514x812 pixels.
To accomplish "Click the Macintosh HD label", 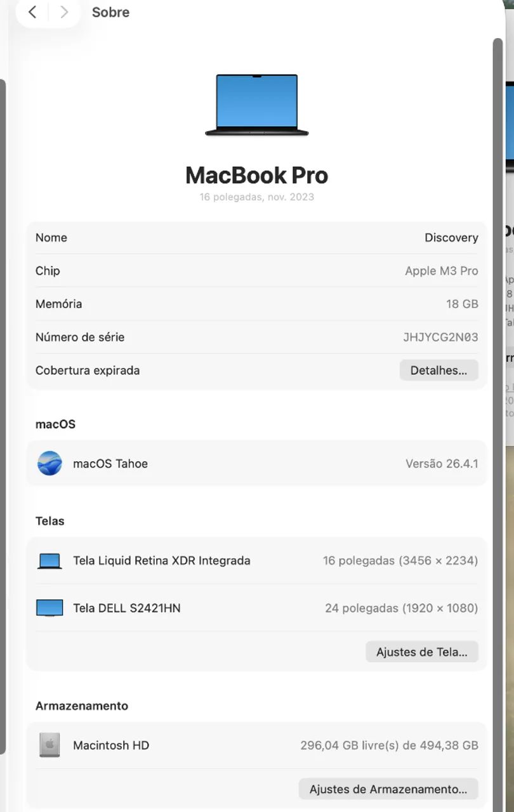I will click(111, 745).
